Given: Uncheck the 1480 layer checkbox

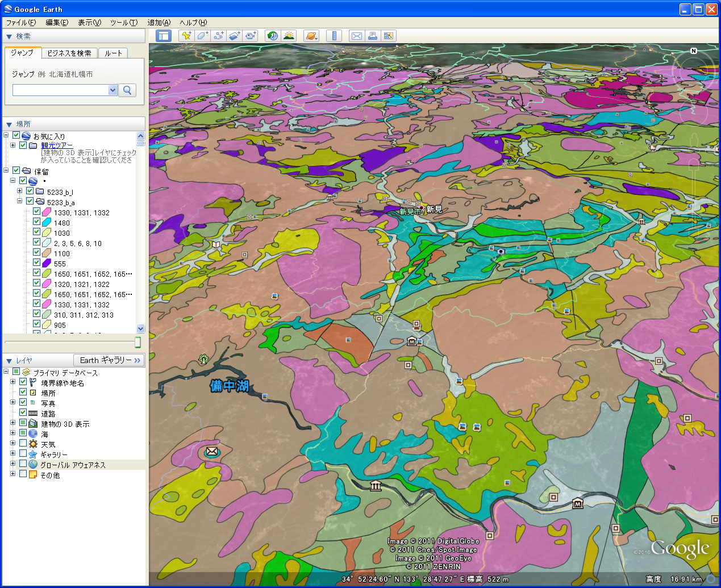Looking at the screenshot, I should (x=37, y=222).
